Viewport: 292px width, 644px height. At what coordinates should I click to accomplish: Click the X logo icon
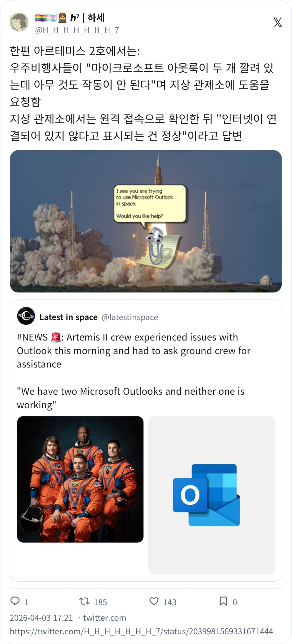point(278,22)
